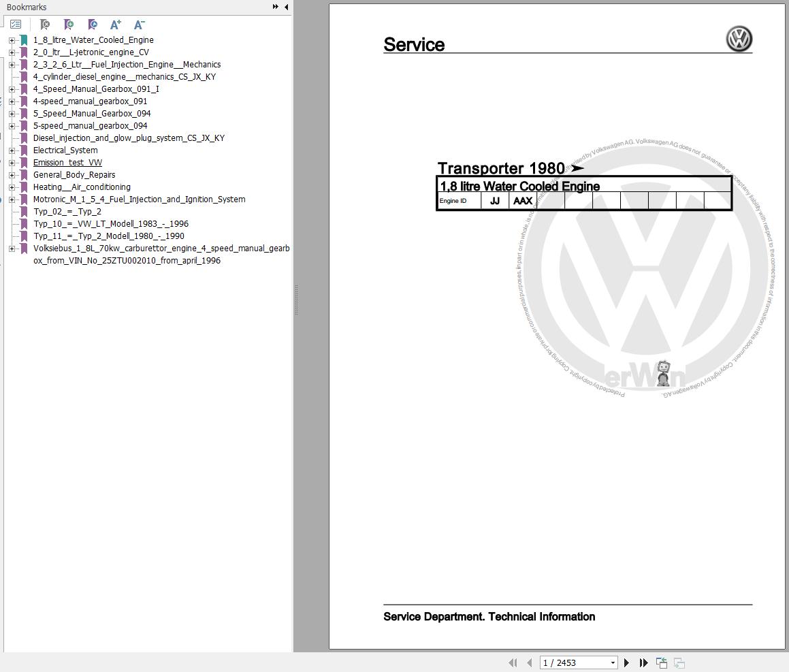Click the previous view icon
Image resolution: width=789 pixels, height=672 pixels.
(662, 663)
